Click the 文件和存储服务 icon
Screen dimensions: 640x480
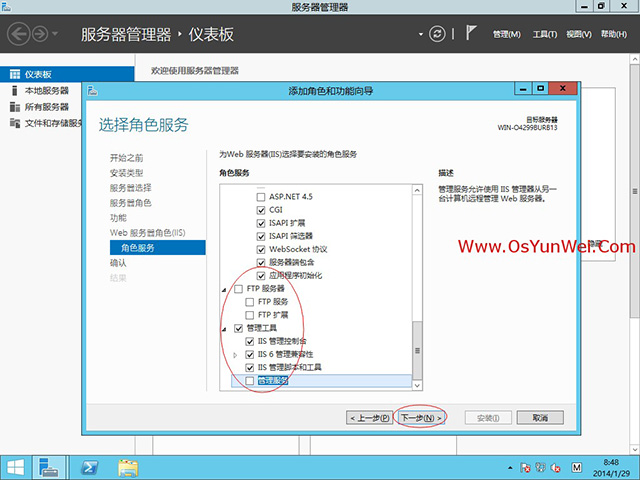coord(15,123)
